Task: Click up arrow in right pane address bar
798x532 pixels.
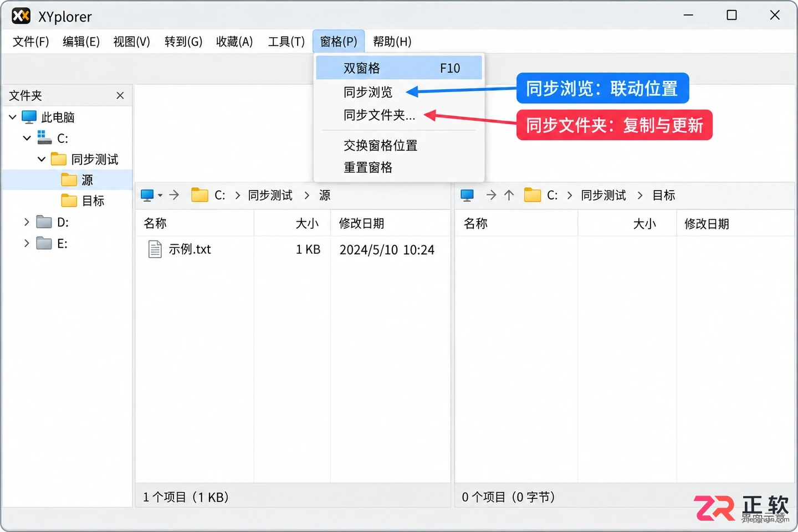Action: [509, 195]
